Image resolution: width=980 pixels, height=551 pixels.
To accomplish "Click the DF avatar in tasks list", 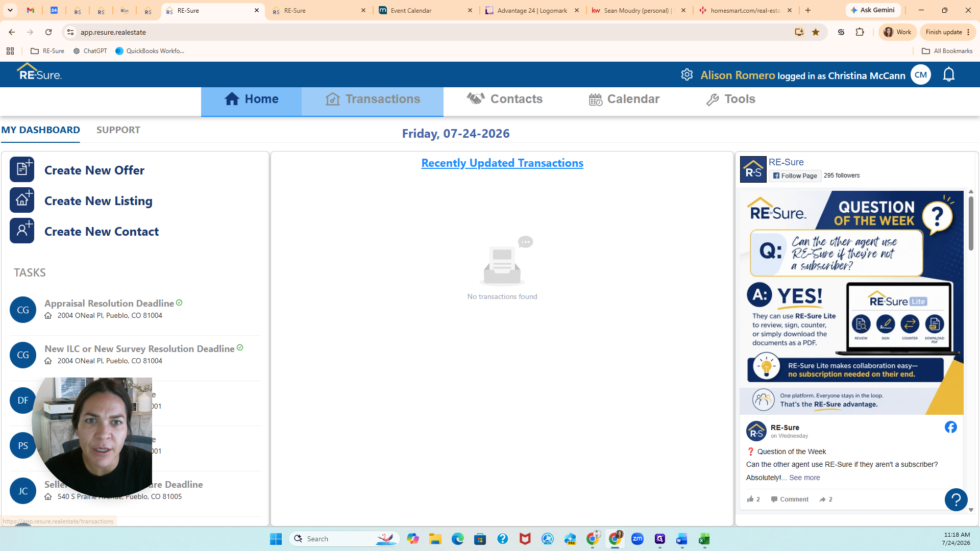I will (23, 400).
